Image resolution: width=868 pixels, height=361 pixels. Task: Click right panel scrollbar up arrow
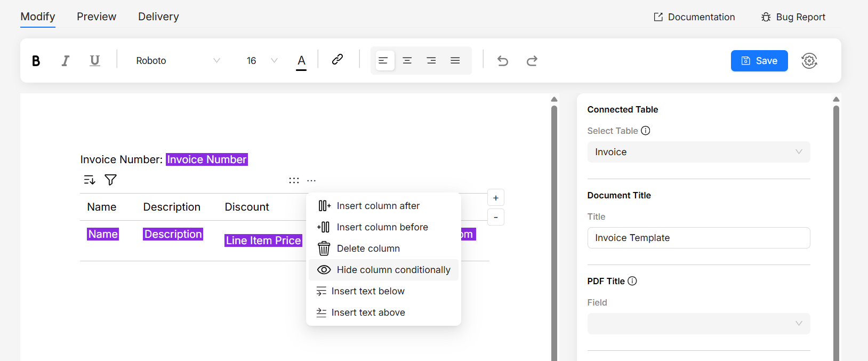836,99
